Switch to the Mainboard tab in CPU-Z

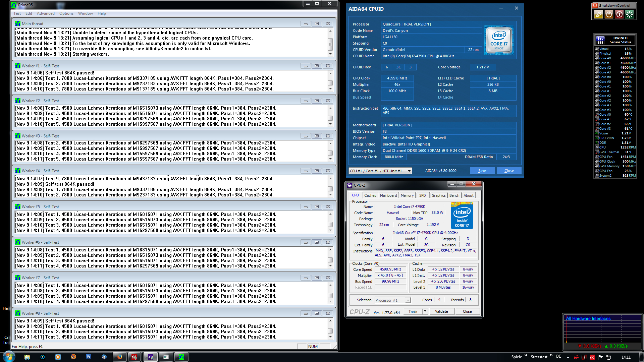(388, 195)
